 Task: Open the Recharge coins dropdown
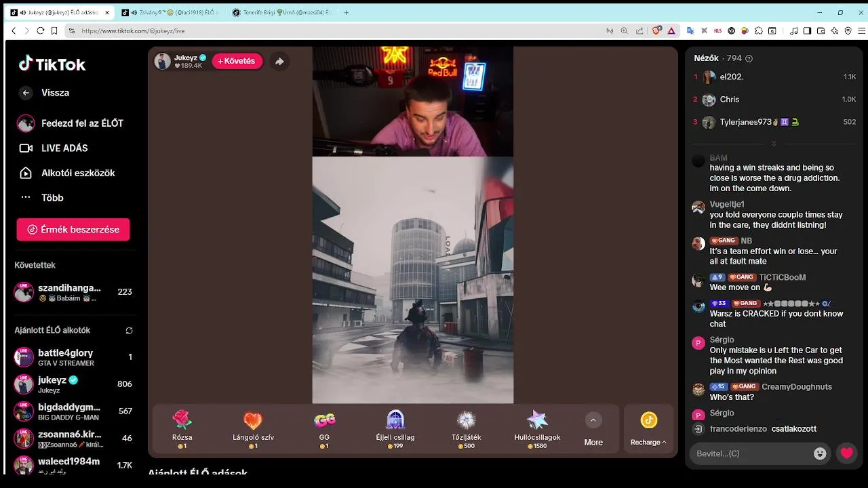648,429
